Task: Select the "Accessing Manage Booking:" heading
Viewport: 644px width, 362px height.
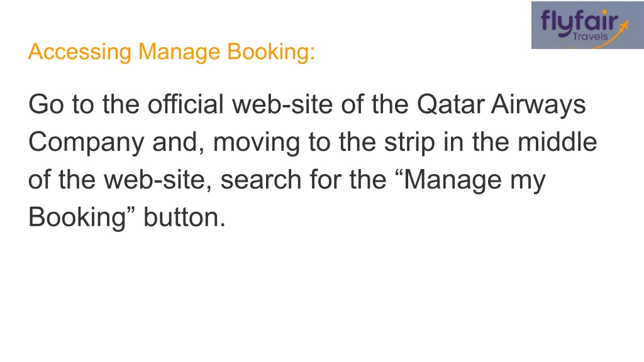Action: click(x=171, y=52)
